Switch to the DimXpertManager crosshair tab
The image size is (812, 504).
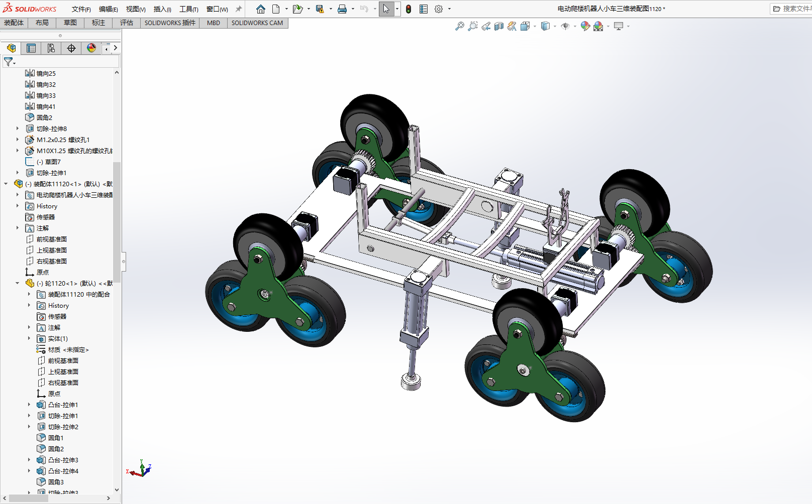71,48
